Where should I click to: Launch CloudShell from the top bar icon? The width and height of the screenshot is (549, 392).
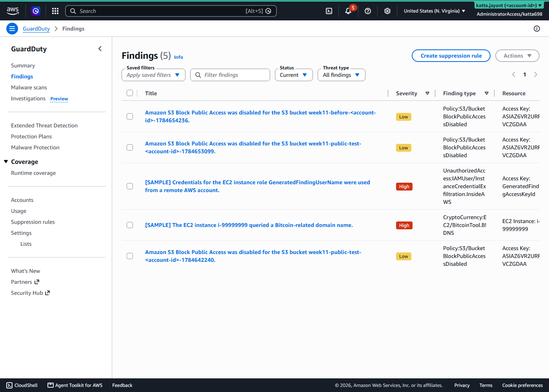point(329,11)
